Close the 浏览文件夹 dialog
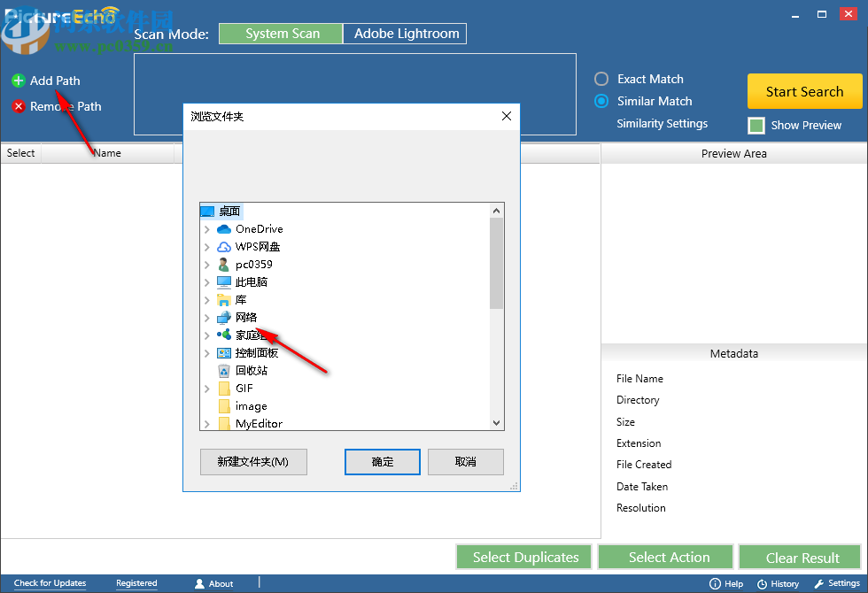Screen dimensions: 868x593 [x=507, y=116]
